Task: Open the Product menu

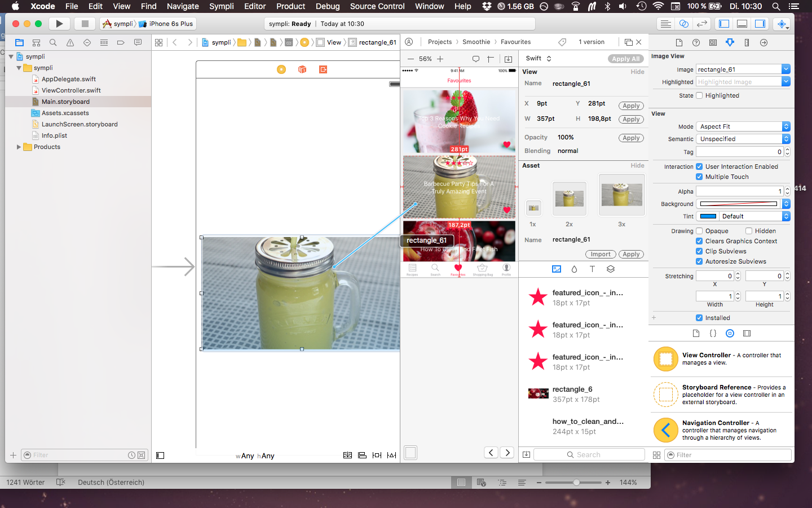Action: click(290, 6)
